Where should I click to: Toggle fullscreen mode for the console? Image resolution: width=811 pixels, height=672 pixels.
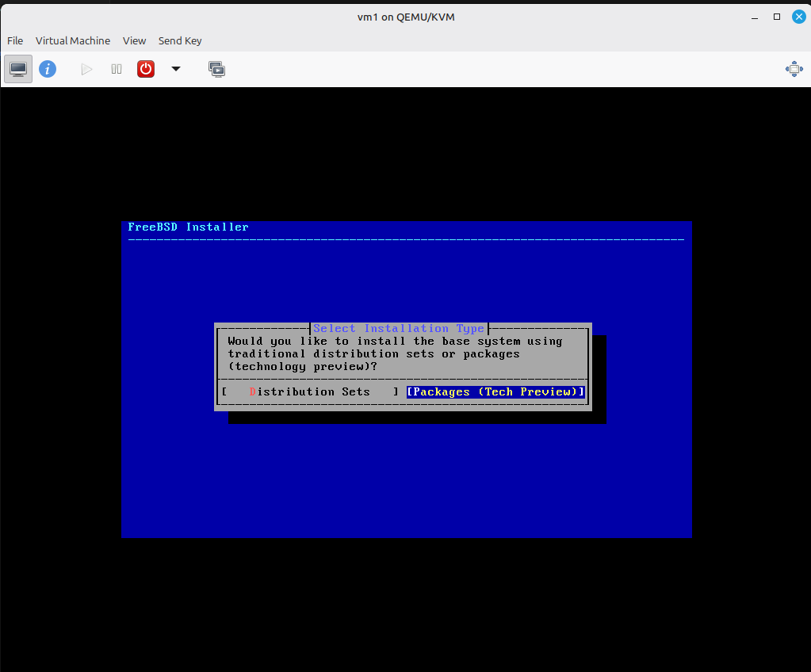794,69
